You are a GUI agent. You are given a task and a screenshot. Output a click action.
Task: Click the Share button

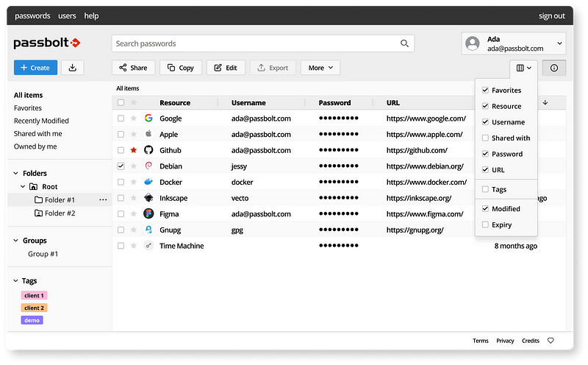click(x=133, y=68)
